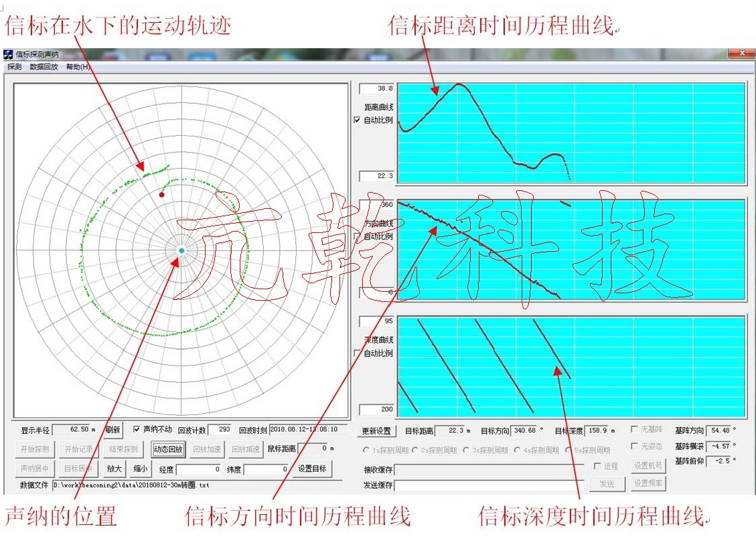Uncheck 自动比例 for the distance curve
This screenshot has width=756, height=543.
[x=358, y=121]
